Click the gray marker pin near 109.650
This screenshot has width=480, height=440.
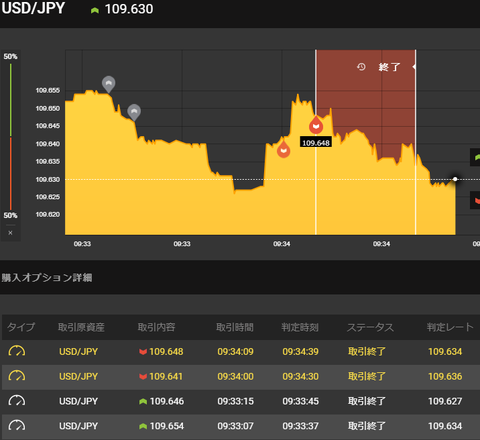click(134, 112)
